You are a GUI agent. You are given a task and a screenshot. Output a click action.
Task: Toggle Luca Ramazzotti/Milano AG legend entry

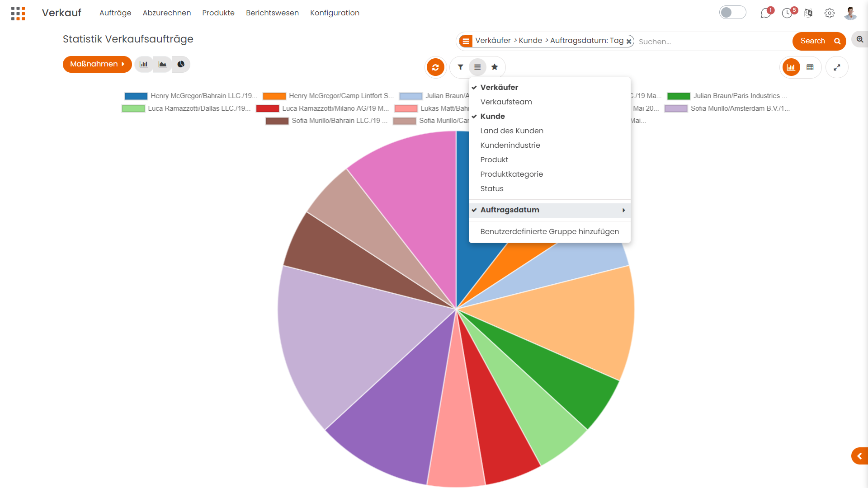click(323, 108)
